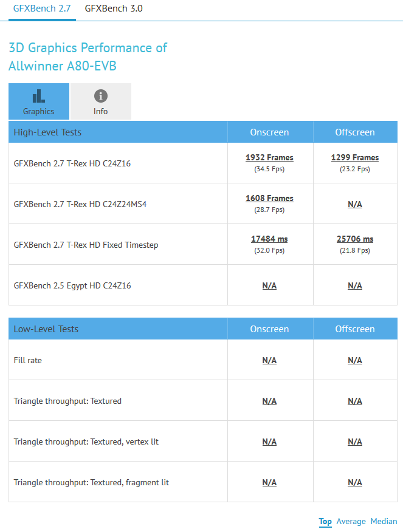403x532 pixels.
Task: Click the GFXBench 2.5 Egypt HD C24Z16 label
Action: 72,285
